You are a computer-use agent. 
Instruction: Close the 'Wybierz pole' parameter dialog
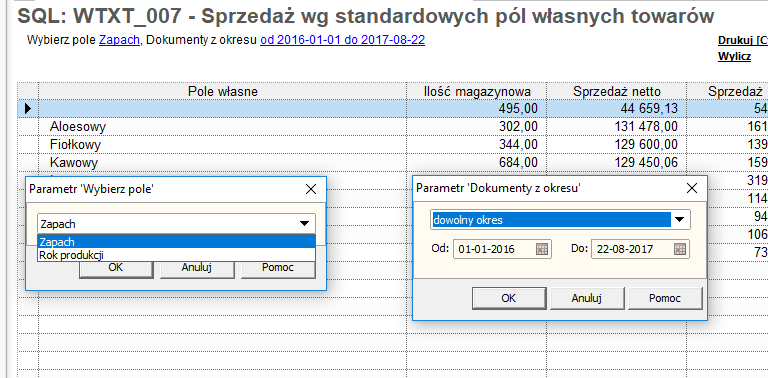pos(311,189)
